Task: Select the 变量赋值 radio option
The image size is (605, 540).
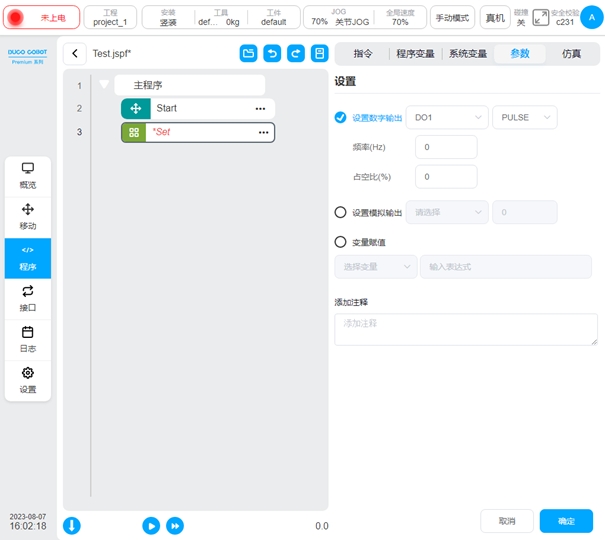Action: click(341, 242)
